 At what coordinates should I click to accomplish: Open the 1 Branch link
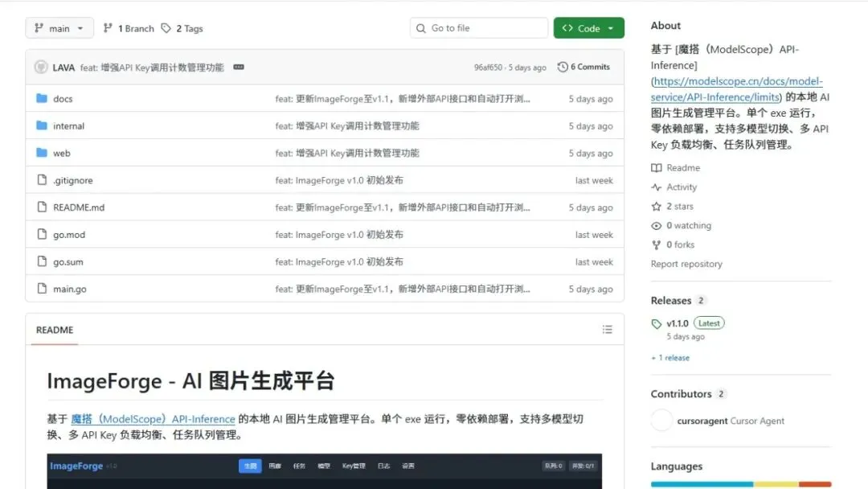129,28
